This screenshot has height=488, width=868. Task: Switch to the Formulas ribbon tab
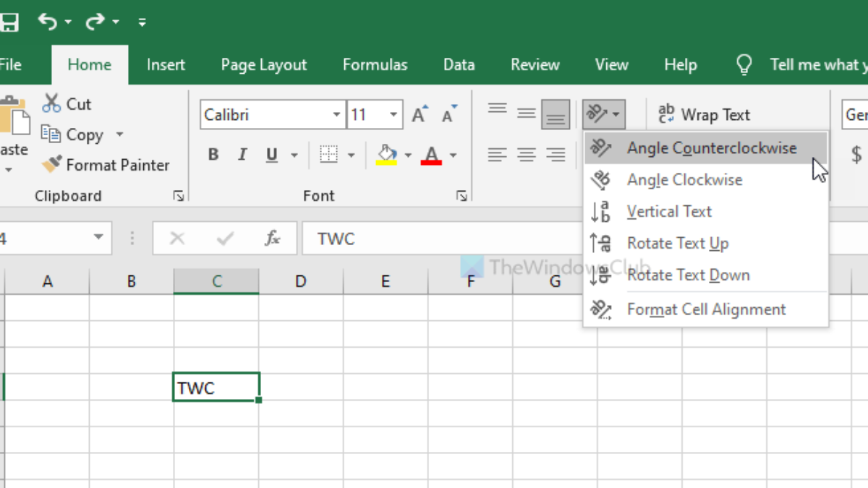(x=375, y=64)
